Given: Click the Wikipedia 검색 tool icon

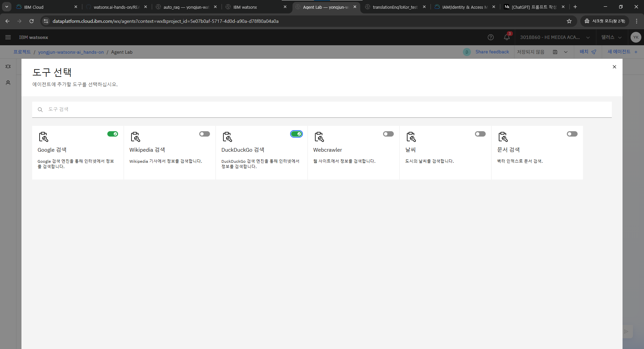Looking at the screenshot, I should point(136,137).
